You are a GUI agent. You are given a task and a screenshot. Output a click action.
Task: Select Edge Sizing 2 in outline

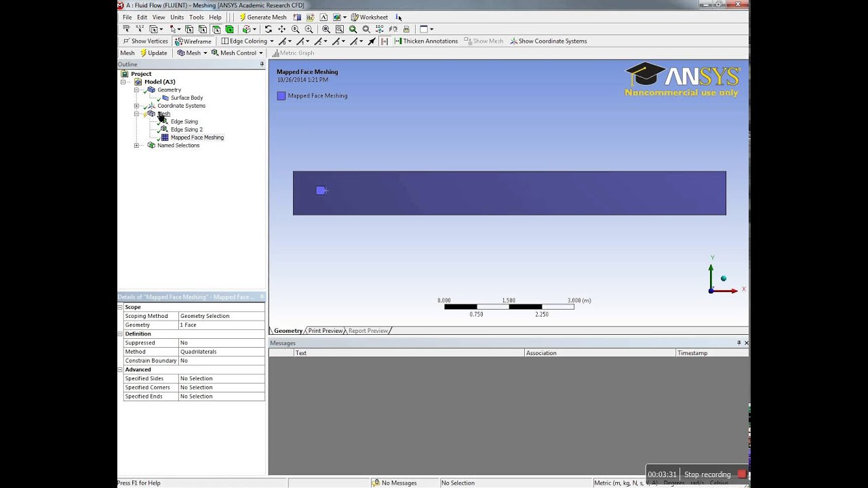pos(186,129)
